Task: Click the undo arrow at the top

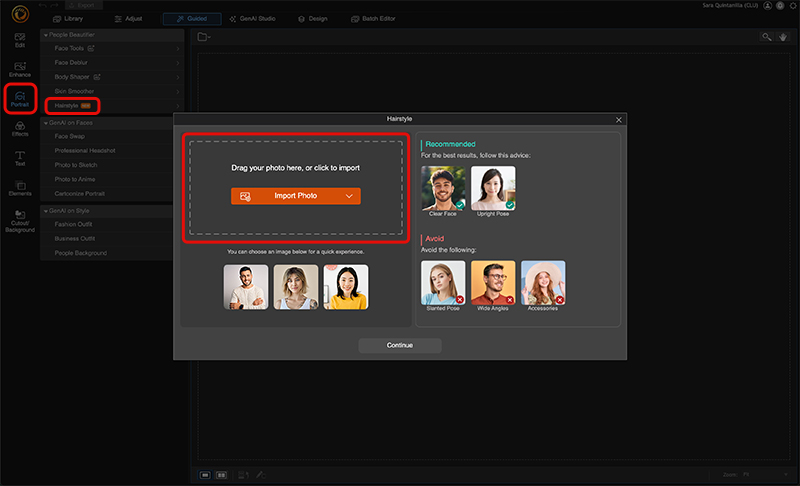Action: pos(43,5)
